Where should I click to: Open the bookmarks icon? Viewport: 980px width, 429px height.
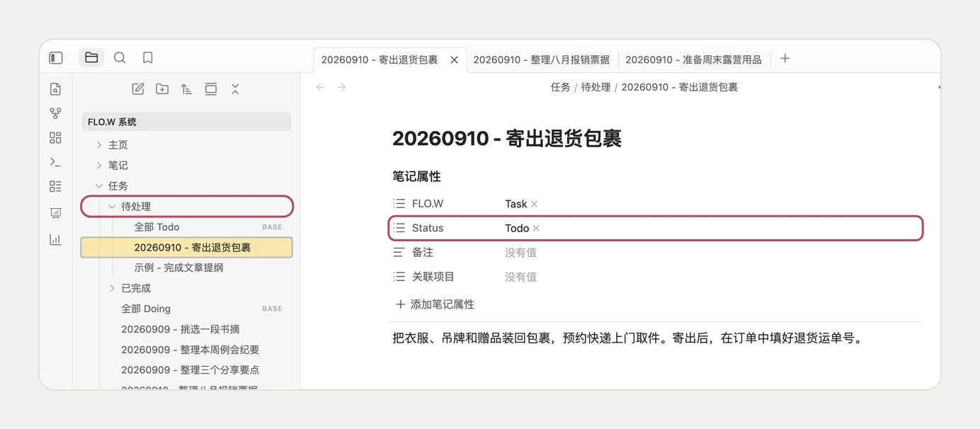147,58
